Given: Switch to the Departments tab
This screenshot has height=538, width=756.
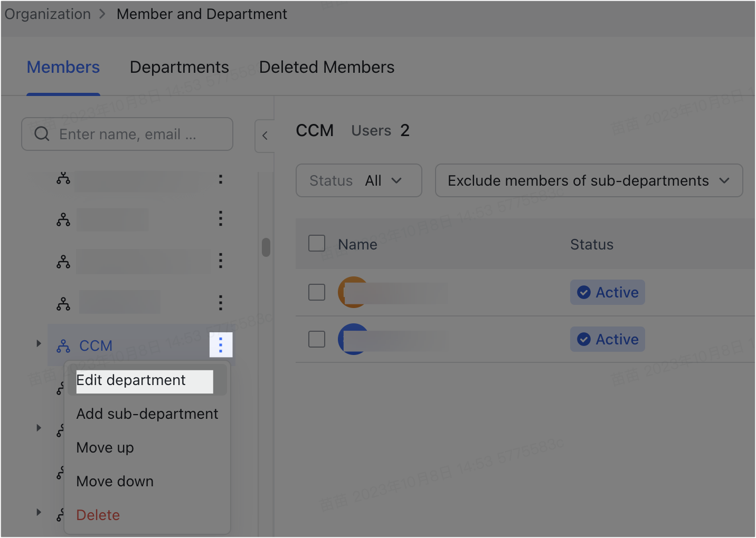Looking at the screenshot, I should pyautogui.click(x=179, y=67).
